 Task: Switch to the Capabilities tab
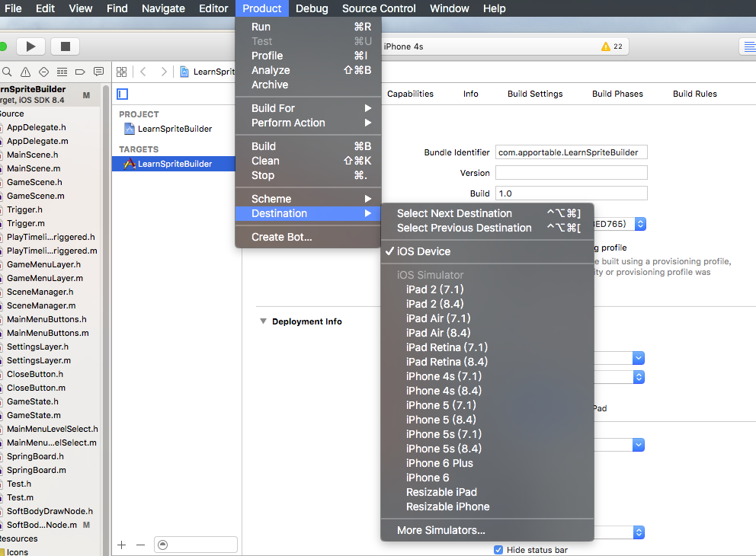[x=410, y=94]
